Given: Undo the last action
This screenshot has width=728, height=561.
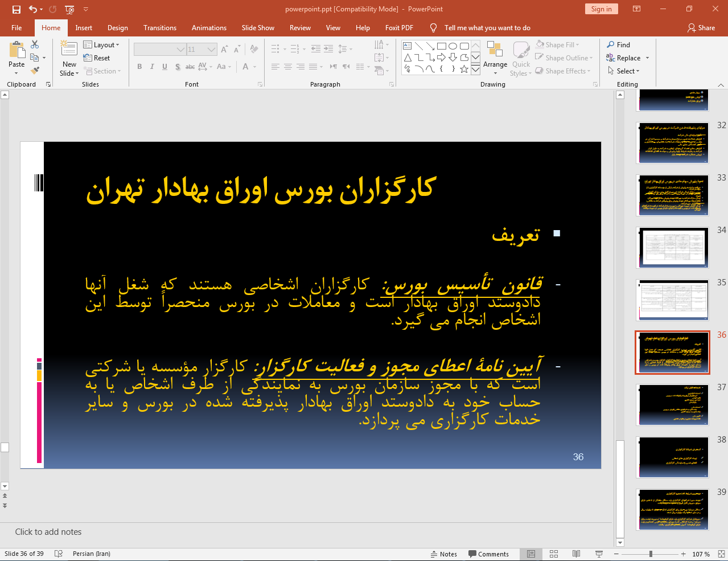Looking at the screenshot, I should (x=33, y=9).
